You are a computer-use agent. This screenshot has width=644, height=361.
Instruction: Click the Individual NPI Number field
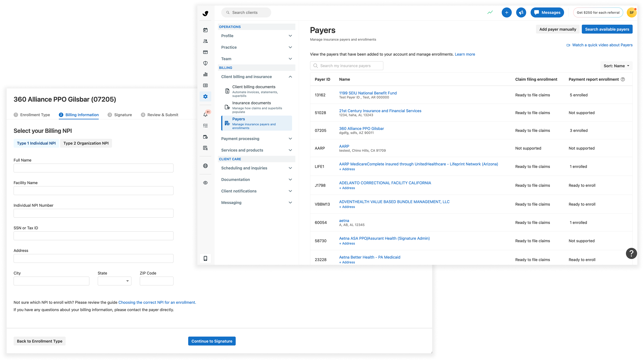tap(94, 213)
